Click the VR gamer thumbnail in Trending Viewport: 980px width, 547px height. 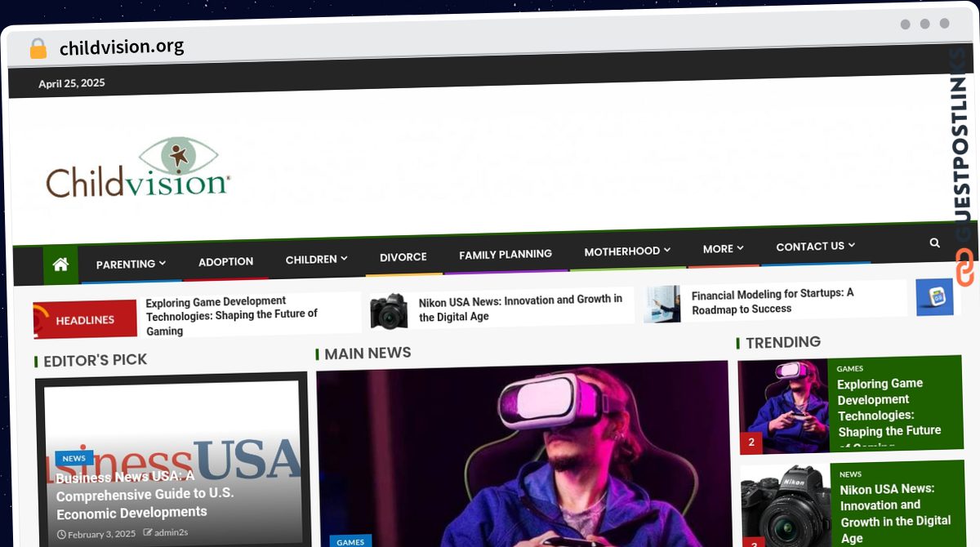click(x=783, y=406)
